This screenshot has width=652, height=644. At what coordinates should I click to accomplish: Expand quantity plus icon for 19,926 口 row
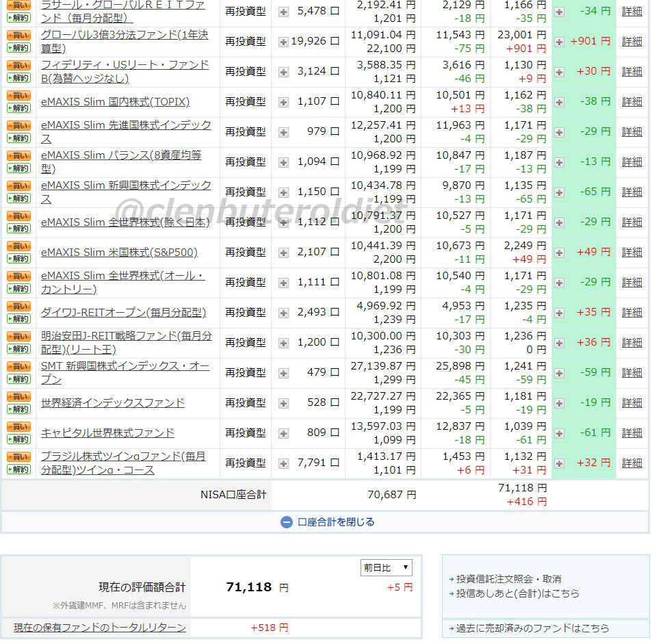click(x=284, y=42)
